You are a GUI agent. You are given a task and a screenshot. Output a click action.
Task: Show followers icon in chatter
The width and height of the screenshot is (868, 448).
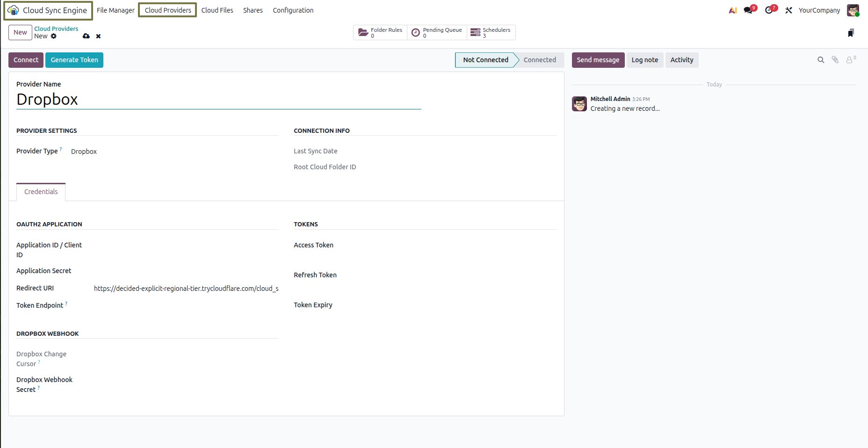coord(851,60)
